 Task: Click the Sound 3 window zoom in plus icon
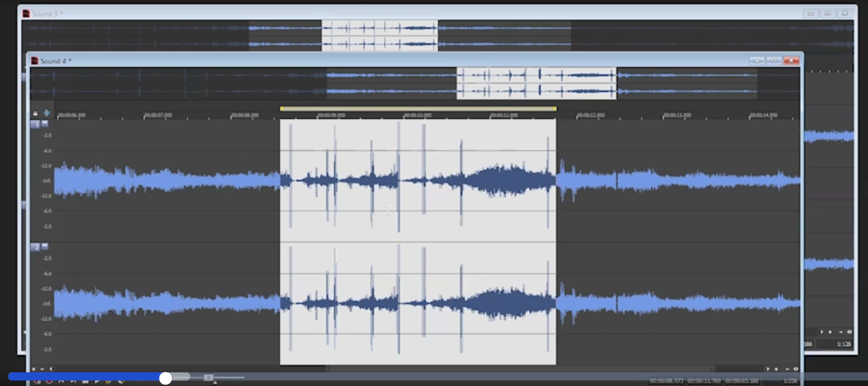click(x=830, y=332)
